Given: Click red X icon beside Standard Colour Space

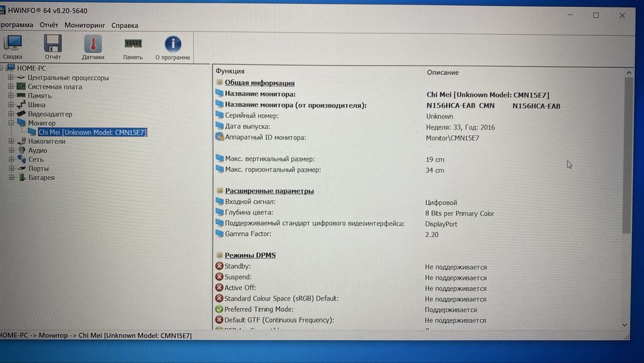Looking at the screenshot, I should [220, 298].
